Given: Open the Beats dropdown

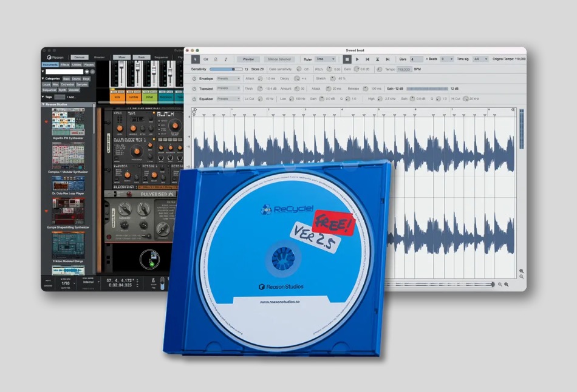Looking at the screenshot, I should coord(447,59).
